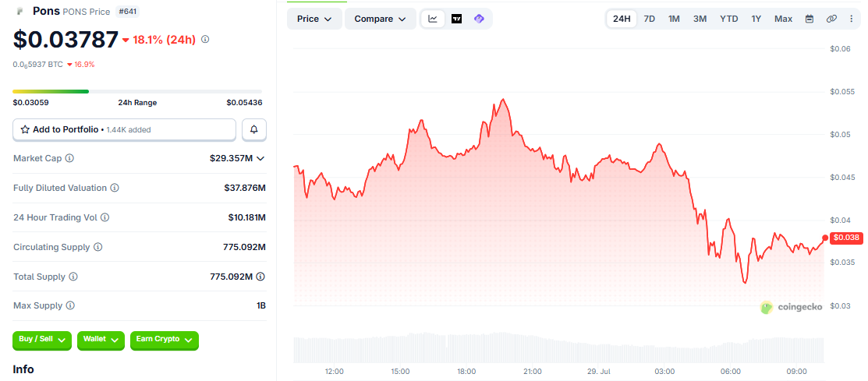This screenshot has width=868, height=381.
Task: Click Circulating Supply info icon
Action: (x=98, y=247)
